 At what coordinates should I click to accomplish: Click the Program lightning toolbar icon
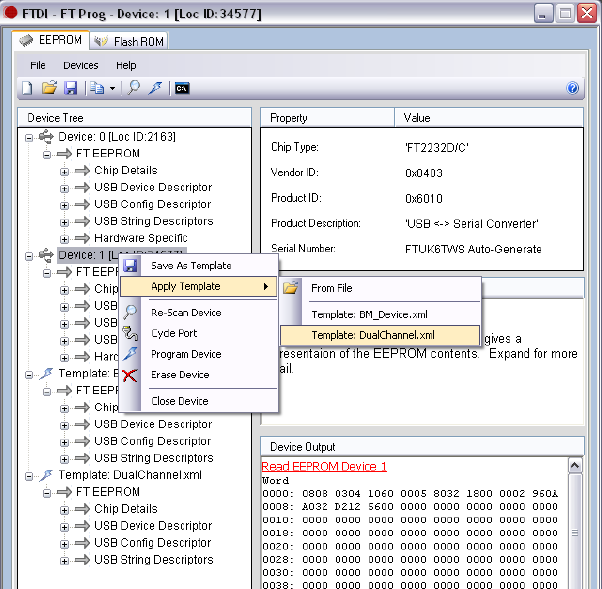tap(155, 88)
